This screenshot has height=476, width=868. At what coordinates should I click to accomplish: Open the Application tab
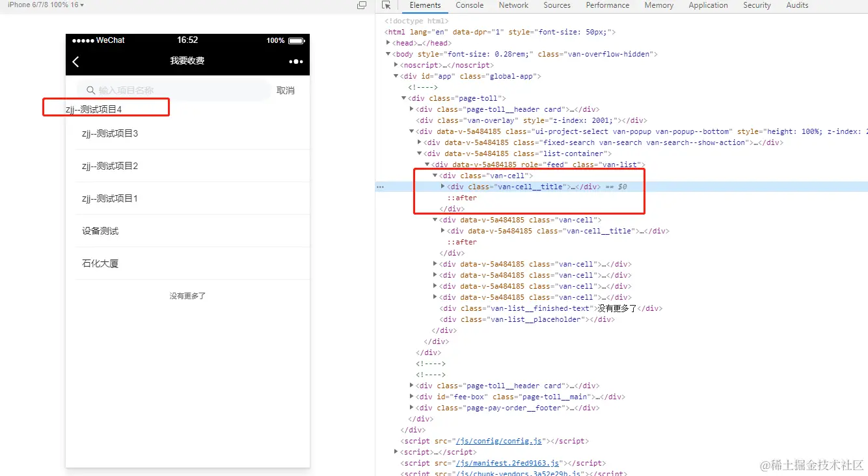pos(709,5)
